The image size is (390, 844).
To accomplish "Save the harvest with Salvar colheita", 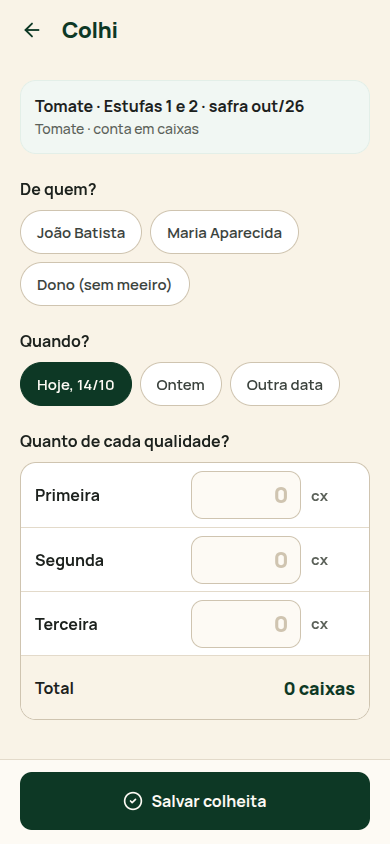I will (x=195, y=801).
